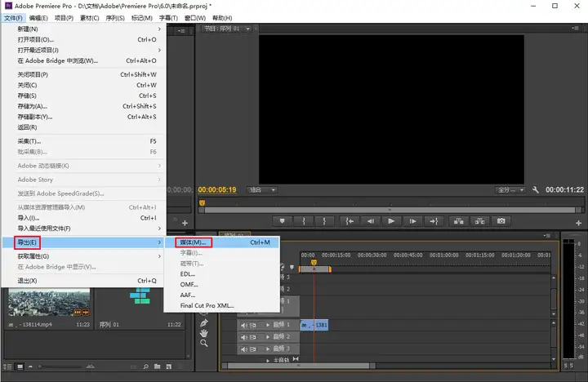Toggle the right solo S button under meters

572,365
